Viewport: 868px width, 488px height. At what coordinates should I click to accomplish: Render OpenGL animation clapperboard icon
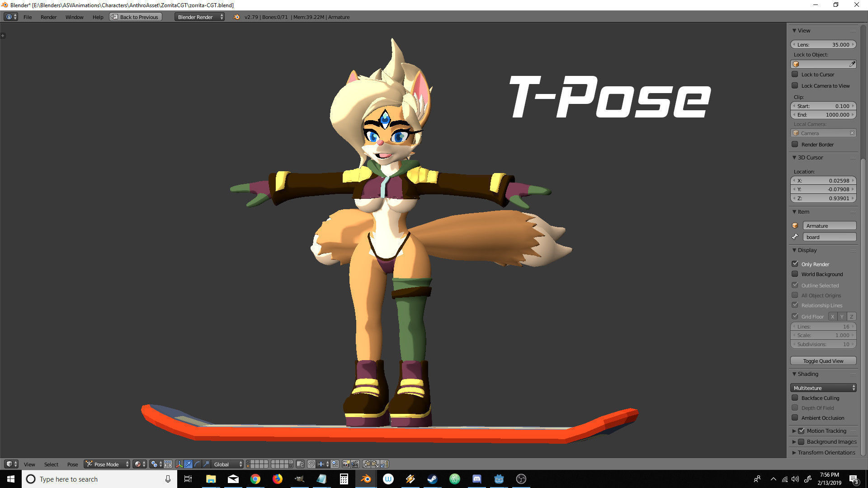(355, 464)
